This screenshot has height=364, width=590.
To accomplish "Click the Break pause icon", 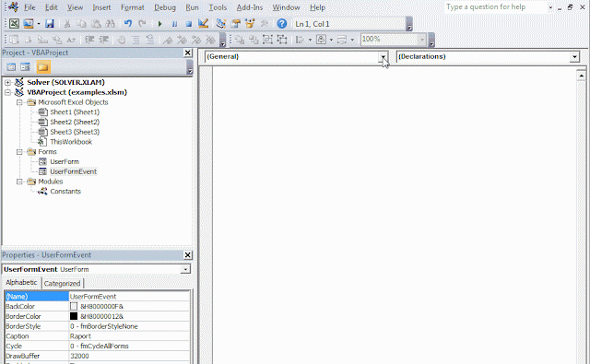I will pyautogui.click(x=174, y=24).
